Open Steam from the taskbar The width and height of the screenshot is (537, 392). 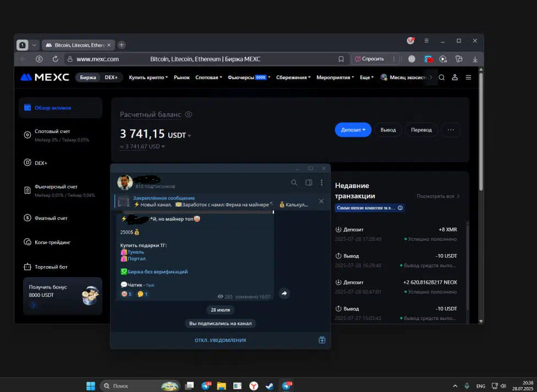pos(270,386)
